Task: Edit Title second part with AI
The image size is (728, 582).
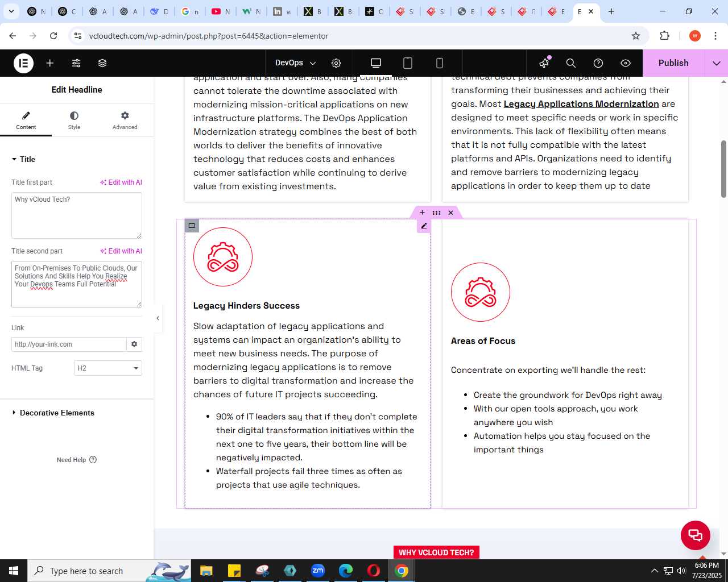Action: tap(121, 251)
